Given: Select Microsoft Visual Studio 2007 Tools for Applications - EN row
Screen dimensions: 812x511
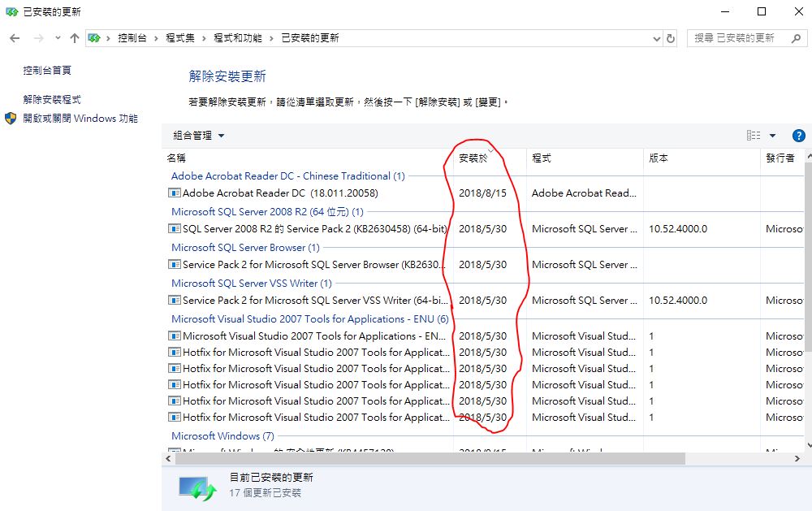Looking at the screenshot, I should [313, 336].
